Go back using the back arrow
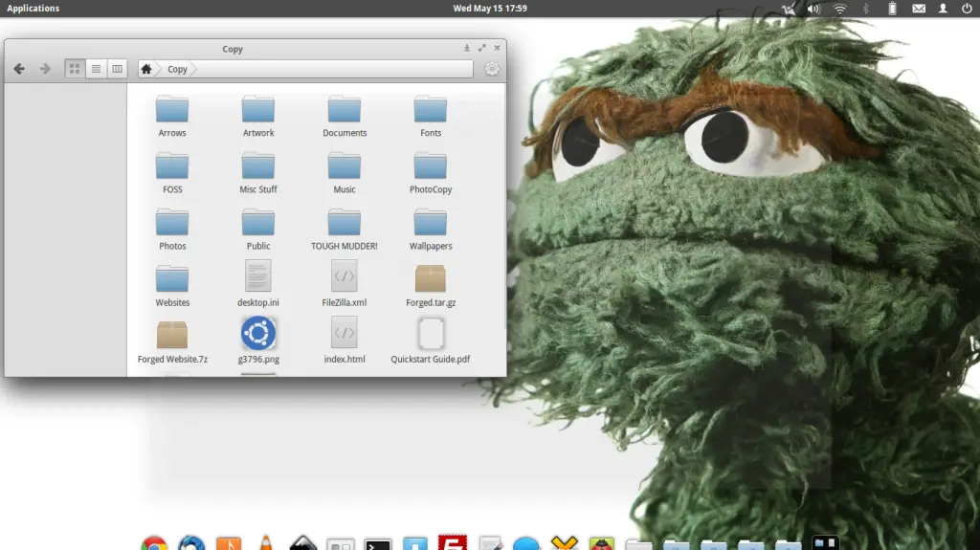The image size is (980, 550). coord(19,69)
